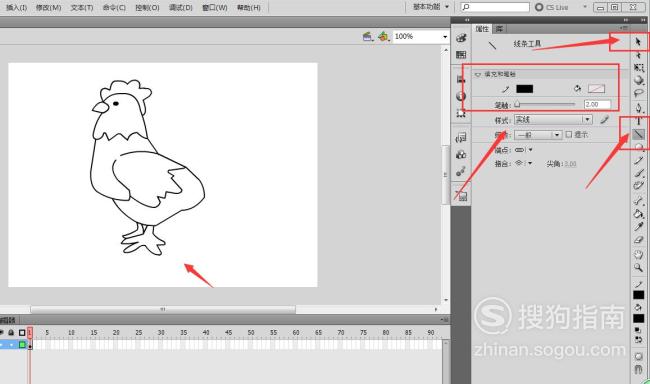Click the Edit Symbols icon above stage
This screenshot has height=384, width=650.
coord(383,36)
